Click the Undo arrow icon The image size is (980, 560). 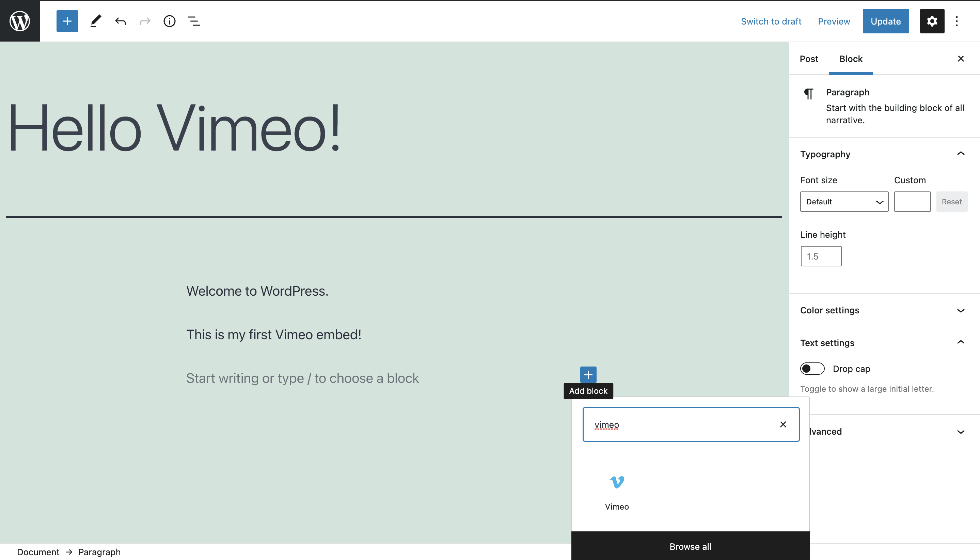[120, 21]
